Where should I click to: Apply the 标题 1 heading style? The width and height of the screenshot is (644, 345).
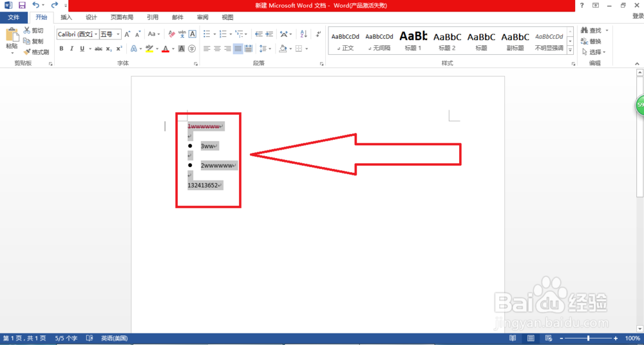[x=413, y=41]
